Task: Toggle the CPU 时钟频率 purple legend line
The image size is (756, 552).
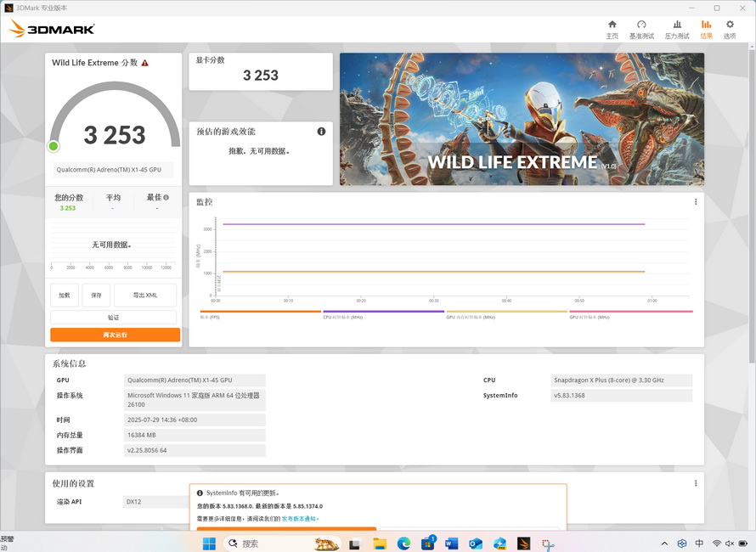Action: point(383,313)
